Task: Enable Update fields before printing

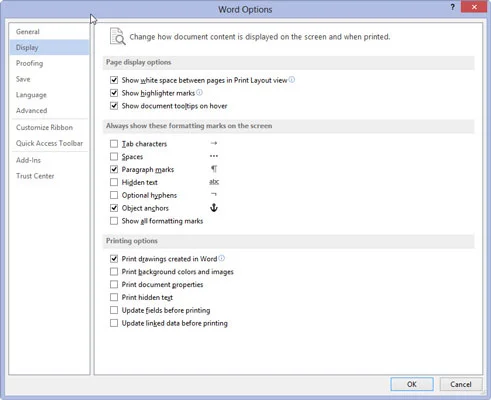Action: [114, 310]
